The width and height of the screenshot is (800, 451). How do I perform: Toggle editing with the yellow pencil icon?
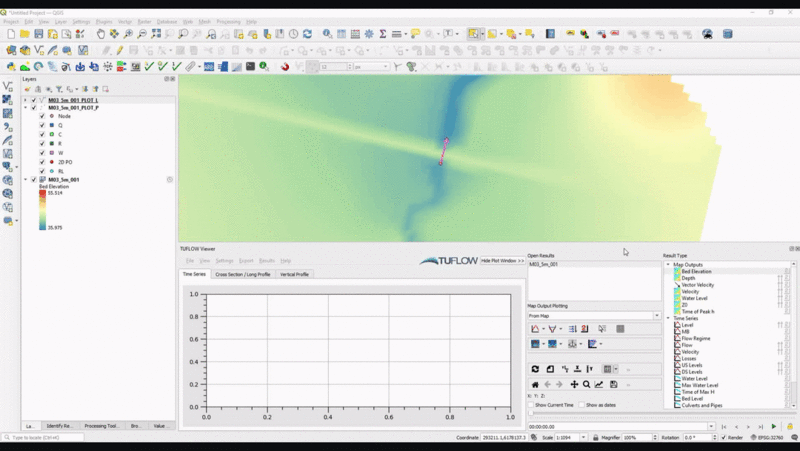pyautogui.click(x=120, y=51)
